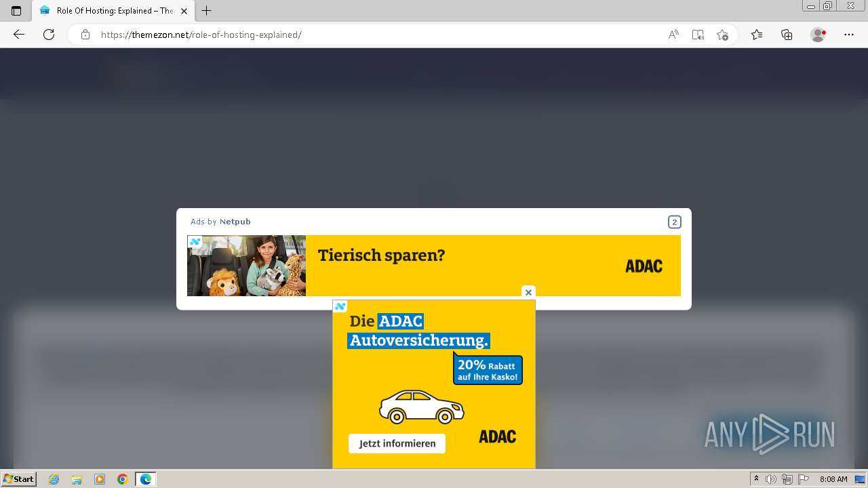Open Immersive Reader icon
868x488 pixels.
pos(698,35)
